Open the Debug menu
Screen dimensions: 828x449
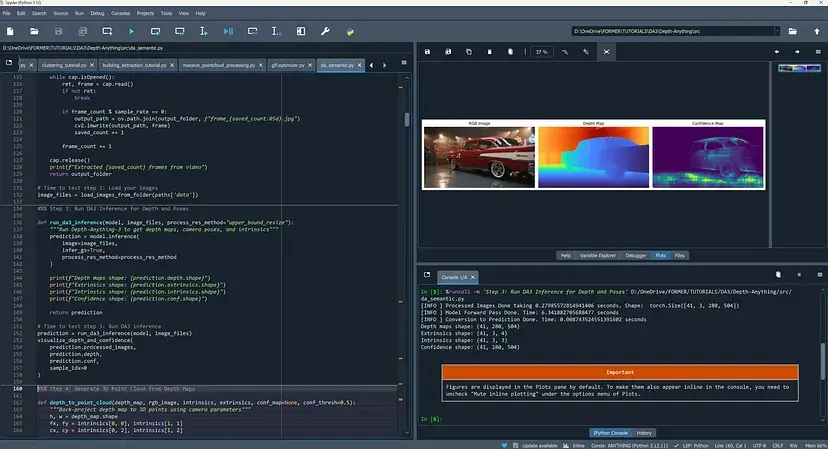click(x=97, y=13)
